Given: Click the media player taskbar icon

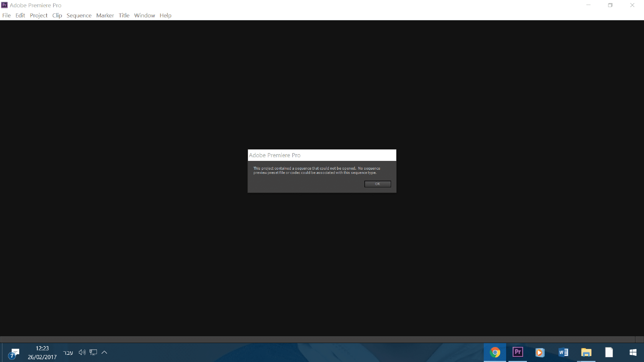Looking at the screenshot, I should [x=540, y=352].
